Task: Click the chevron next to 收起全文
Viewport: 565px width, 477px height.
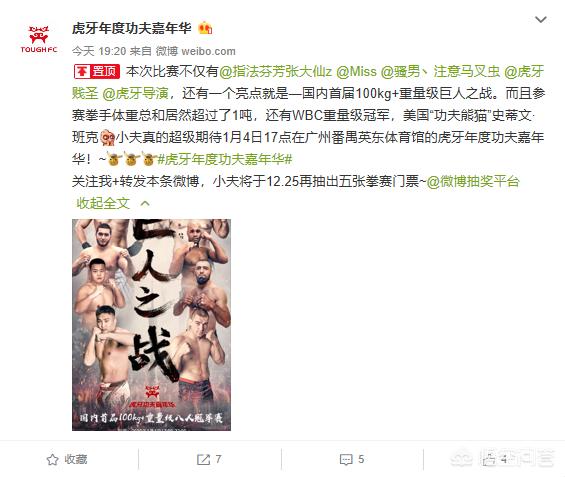Action: (145, 204)
